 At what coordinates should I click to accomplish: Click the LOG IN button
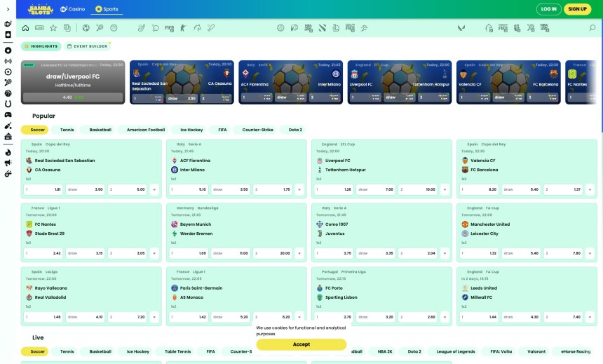pos(548,9)
